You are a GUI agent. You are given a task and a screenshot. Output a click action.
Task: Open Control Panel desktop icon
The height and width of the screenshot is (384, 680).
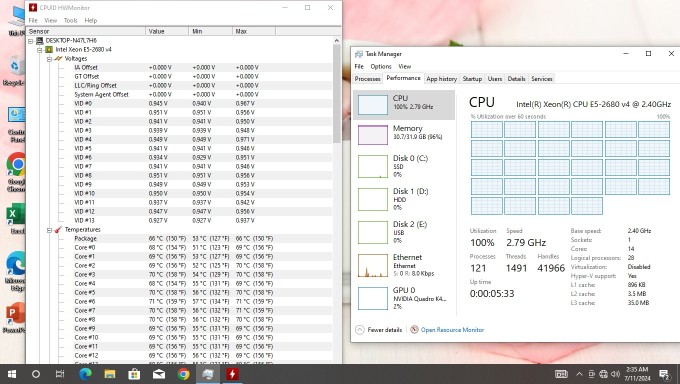tap(16, 125)
